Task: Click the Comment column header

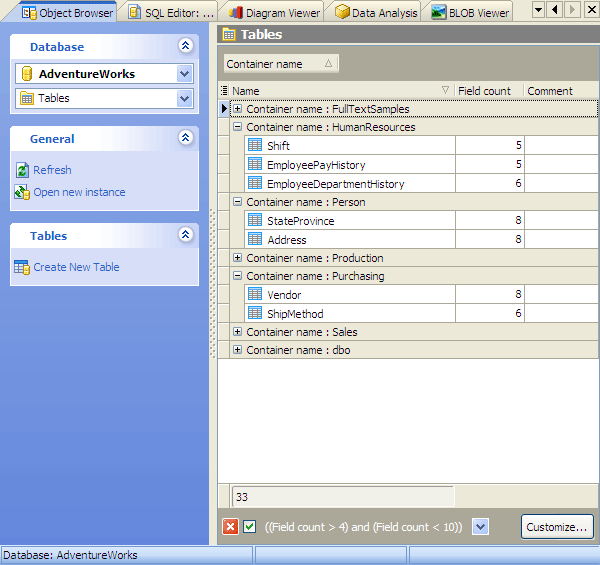Action: click(x=561, y=91)
